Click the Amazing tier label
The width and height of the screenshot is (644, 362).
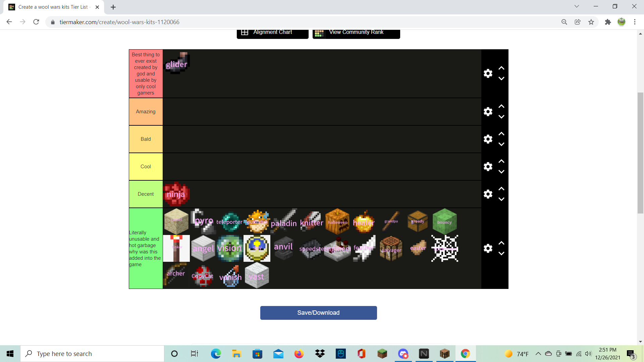tap(146, 112)
